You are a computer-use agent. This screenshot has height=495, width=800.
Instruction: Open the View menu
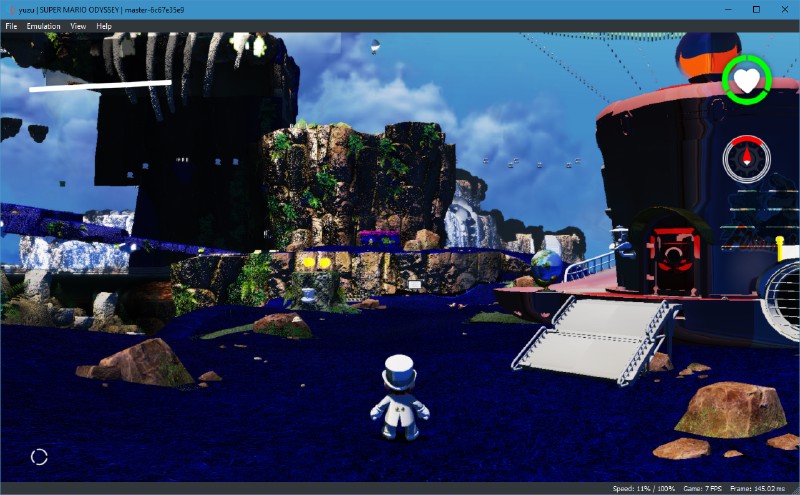point(78,26)
